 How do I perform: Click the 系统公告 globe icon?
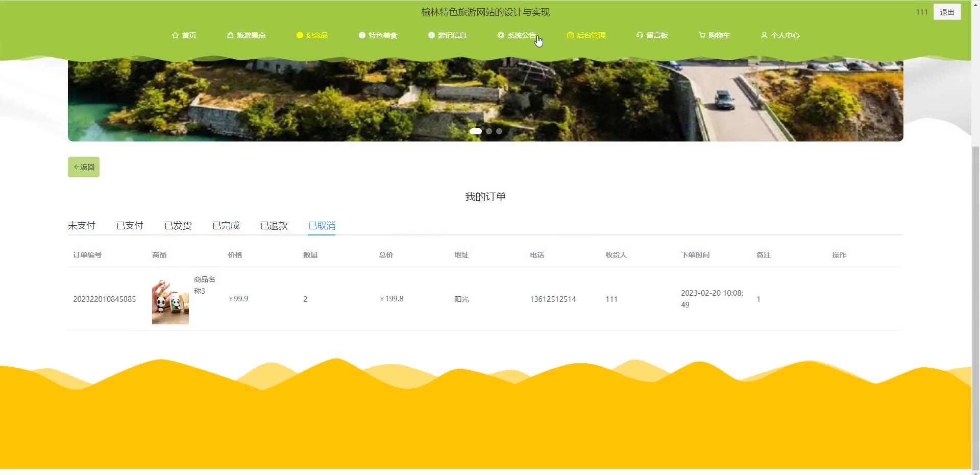pyautogui.click(x=501, y=35)
